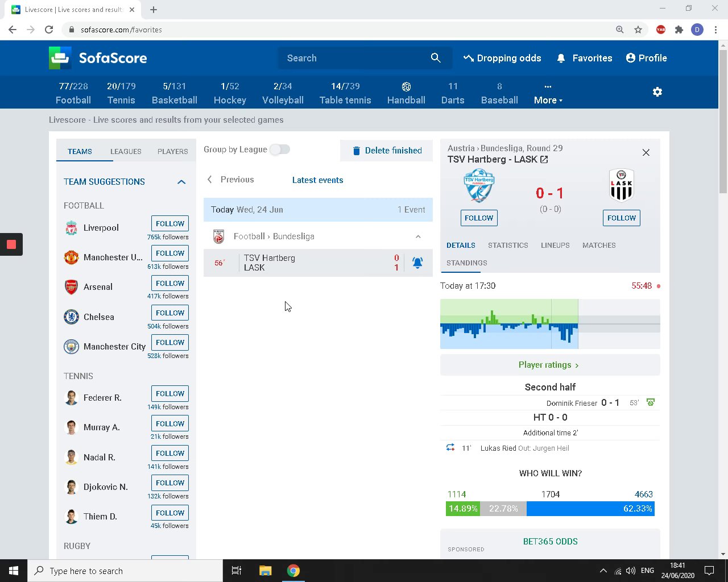Toggle Group by League switch
This screenshot has width=728, height=582.
click(280, 149)
